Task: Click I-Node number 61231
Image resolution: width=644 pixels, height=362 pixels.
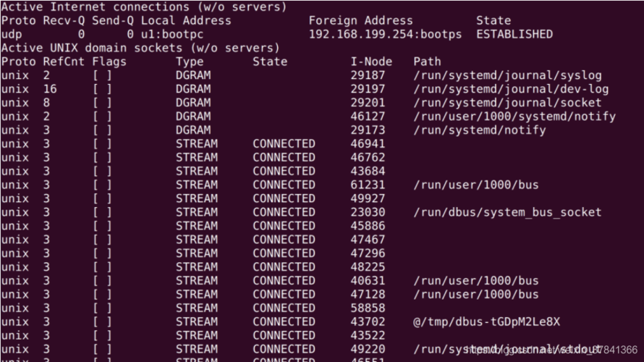Action: coord(368,185)
